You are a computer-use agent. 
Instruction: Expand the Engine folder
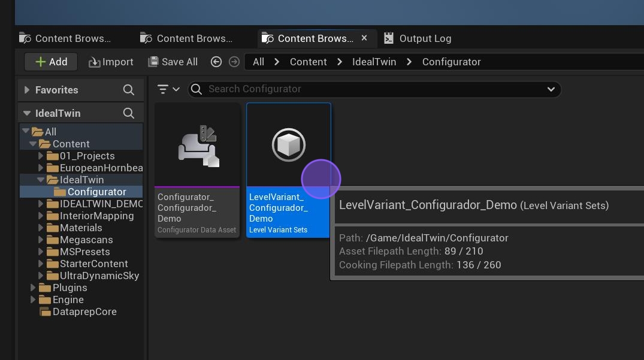pyautogui.click(x=33, y=300)
